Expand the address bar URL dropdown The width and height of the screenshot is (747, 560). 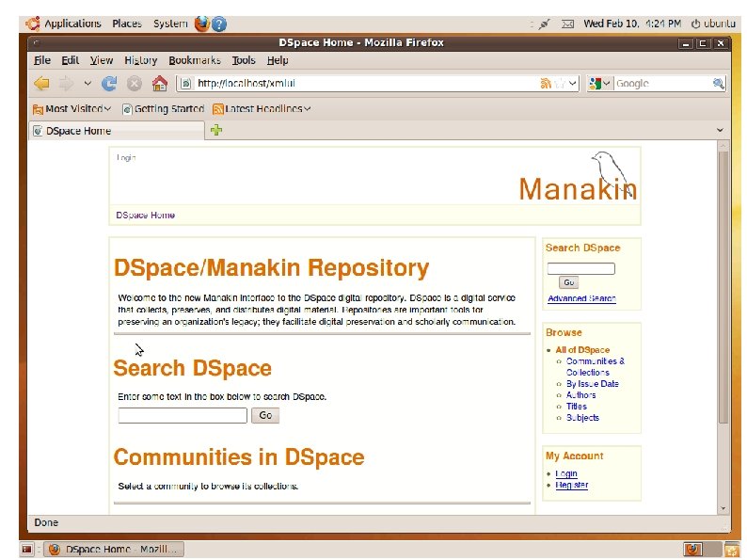[573, 84]
